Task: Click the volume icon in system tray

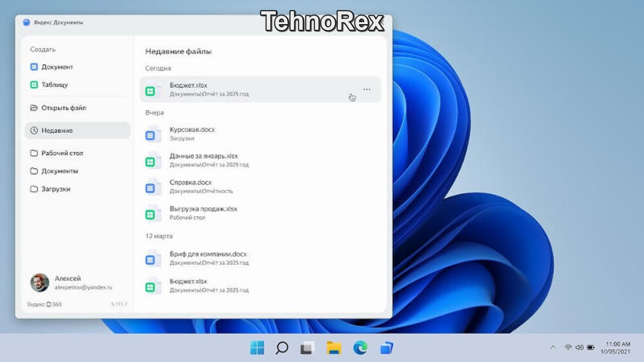Action: click(x=579, y=347)
